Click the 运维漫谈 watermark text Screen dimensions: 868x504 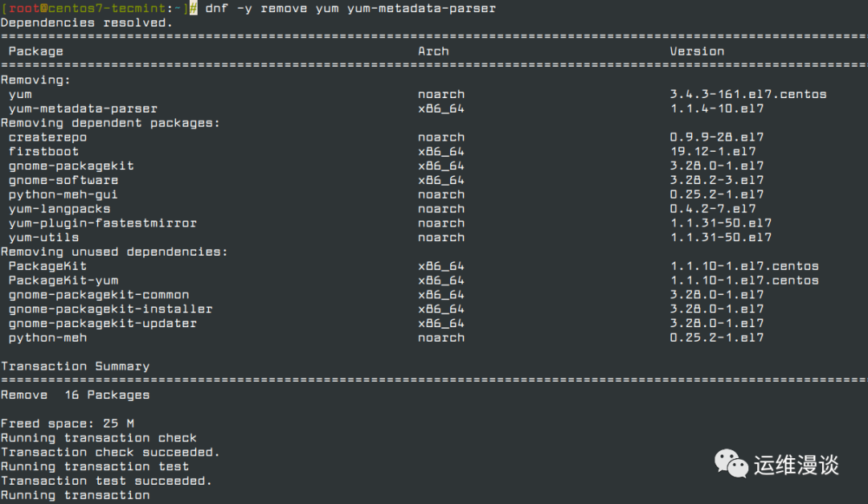click(796, 465)
